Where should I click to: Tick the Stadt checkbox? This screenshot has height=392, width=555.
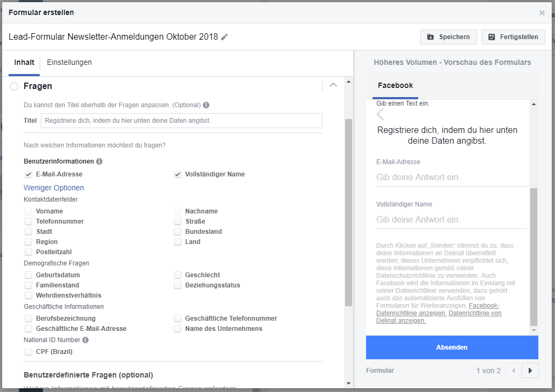click(28, 232)
